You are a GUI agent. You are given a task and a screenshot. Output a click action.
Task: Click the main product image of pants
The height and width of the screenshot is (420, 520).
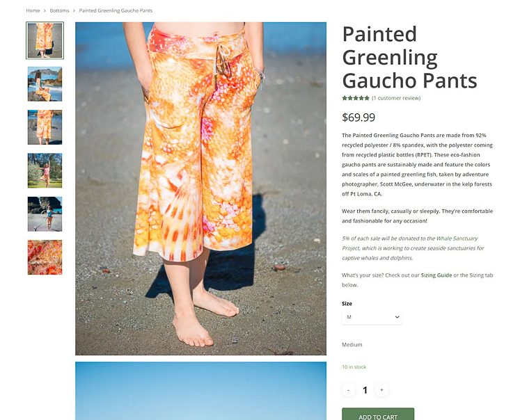coord(200,188)
